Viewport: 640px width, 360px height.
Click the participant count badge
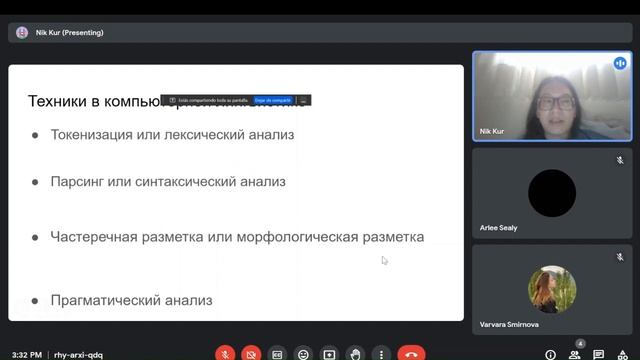pos(580,344)
